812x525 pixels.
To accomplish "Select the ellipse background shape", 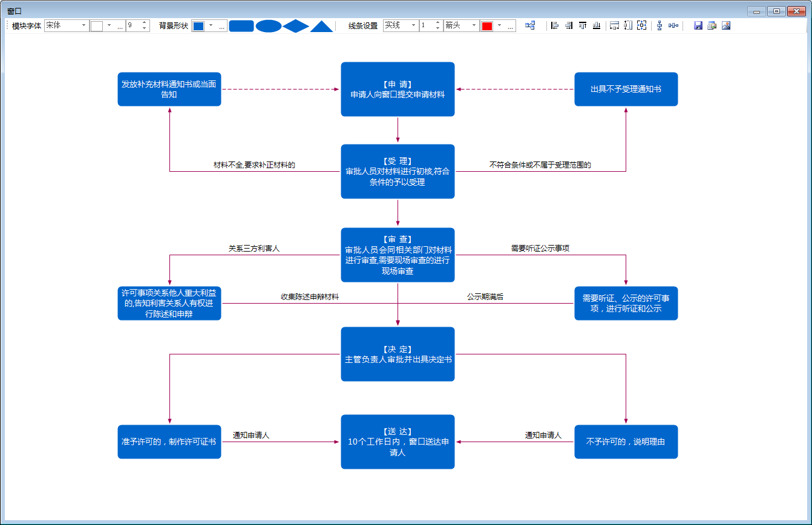I will point(269,26).
